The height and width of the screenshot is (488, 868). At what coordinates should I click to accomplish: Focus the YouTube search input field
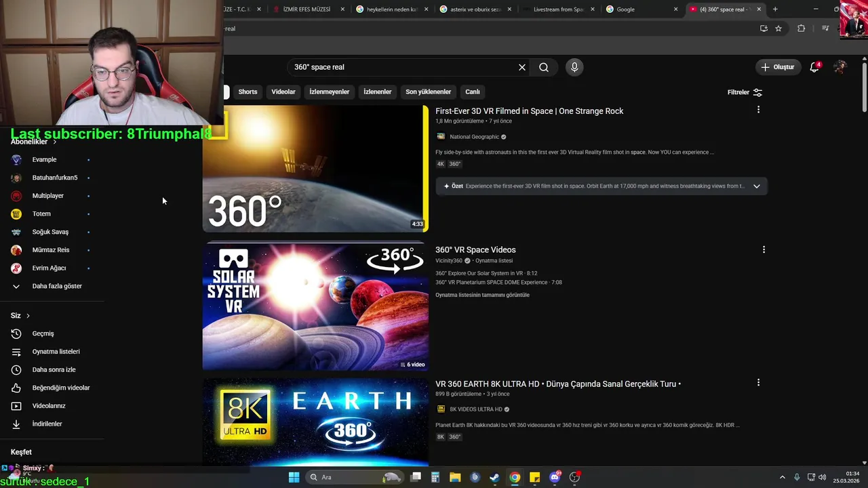(x=402, y=67)
